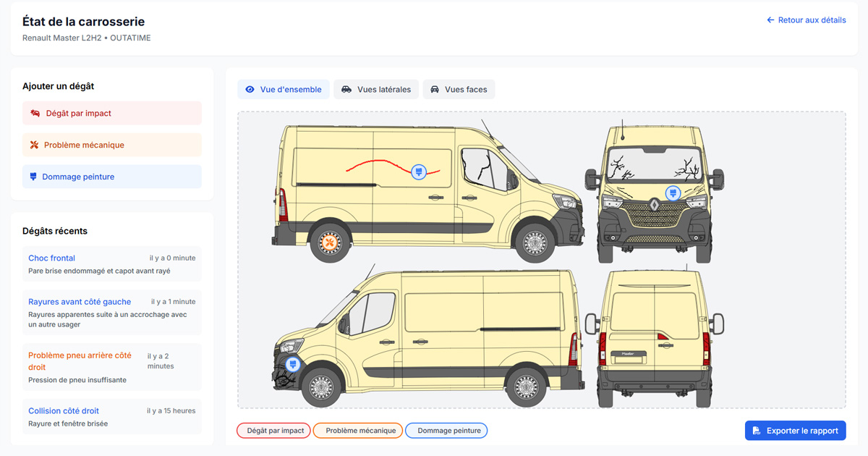Add a Dégât par impact damage
This screenshot has width=868, height=456.
[112, 114]
